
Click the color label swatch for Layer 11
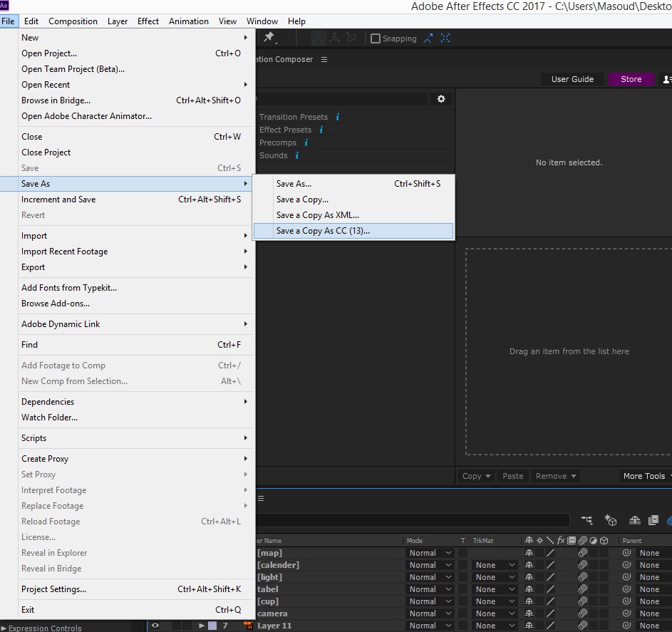click(x=212, y=626)
